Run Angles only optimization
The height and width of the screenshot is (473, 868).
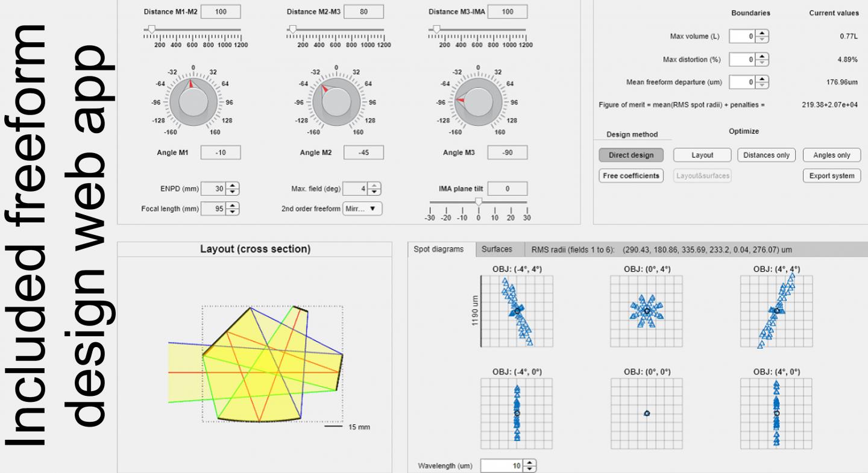pos(831,155)
